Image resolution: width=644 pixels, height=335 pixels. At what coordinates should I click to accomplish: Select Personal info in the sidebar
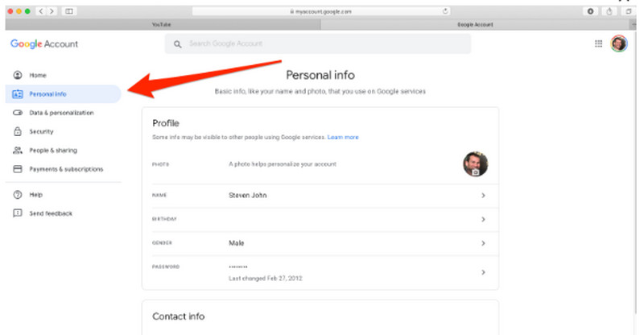click(x=47, y=94)
